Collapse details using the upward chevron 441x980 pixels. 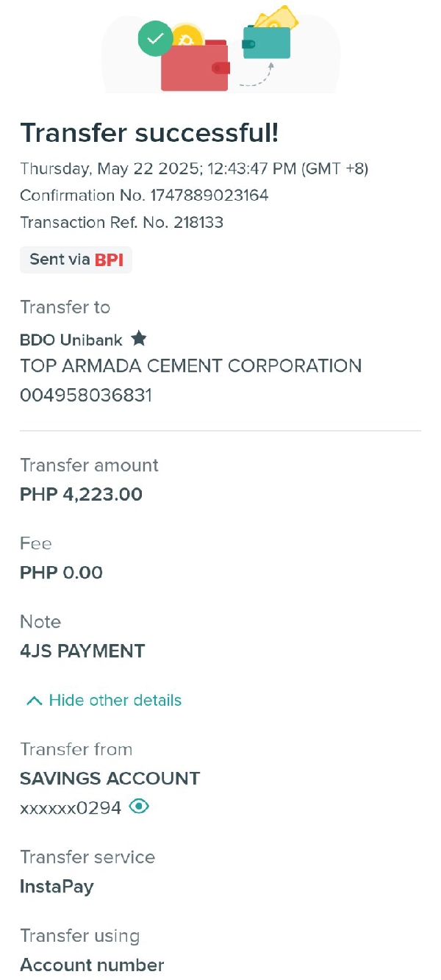point(34,701)
